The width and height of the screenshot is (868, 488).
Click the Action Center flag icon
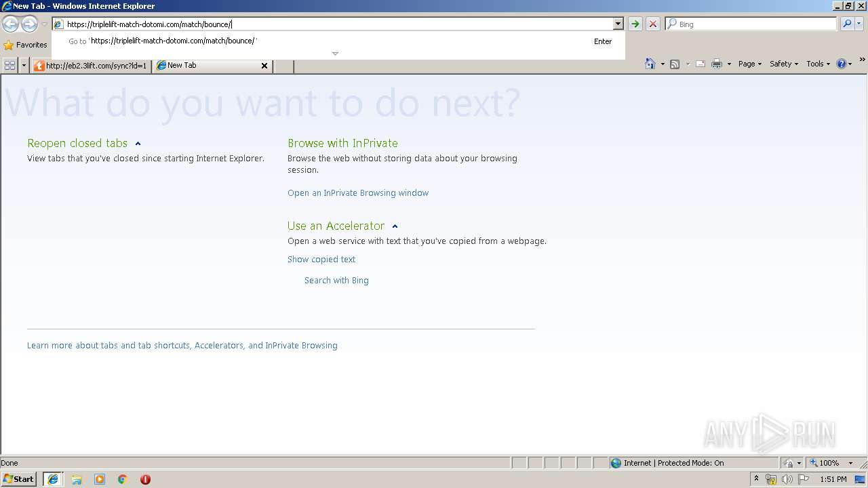tap(804, 479)
